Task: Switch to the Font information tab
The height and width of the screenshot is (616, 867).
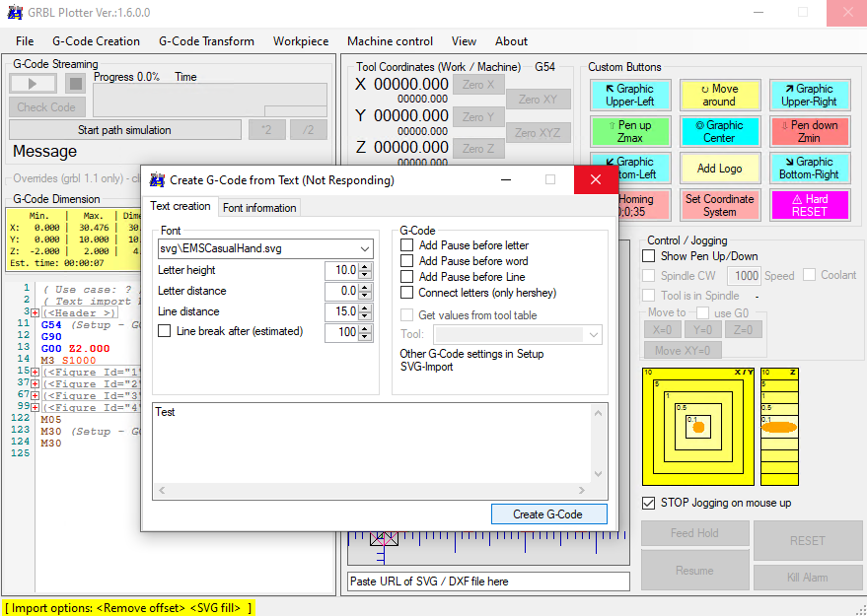Action: tap(259, 208)
